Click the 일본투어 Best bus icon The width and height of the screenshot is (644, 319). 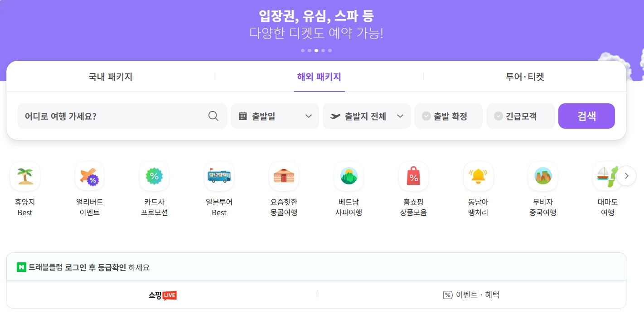(219, 176)
